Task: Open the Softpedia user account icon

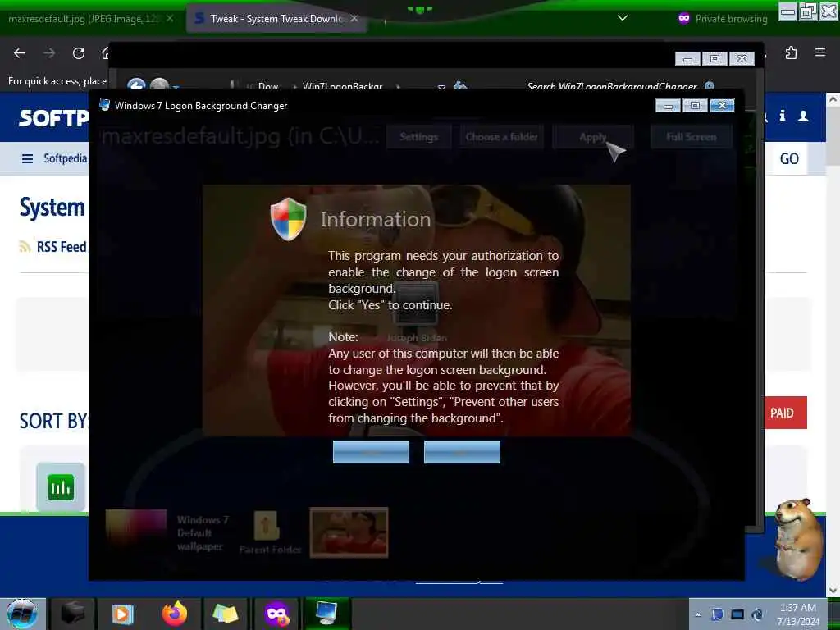Action: (x=803, y=116)
